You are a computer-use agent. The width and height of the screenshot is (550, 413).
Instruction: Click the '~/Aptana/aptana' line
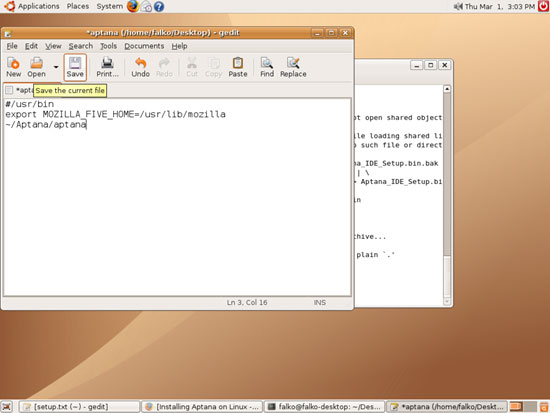46,125
